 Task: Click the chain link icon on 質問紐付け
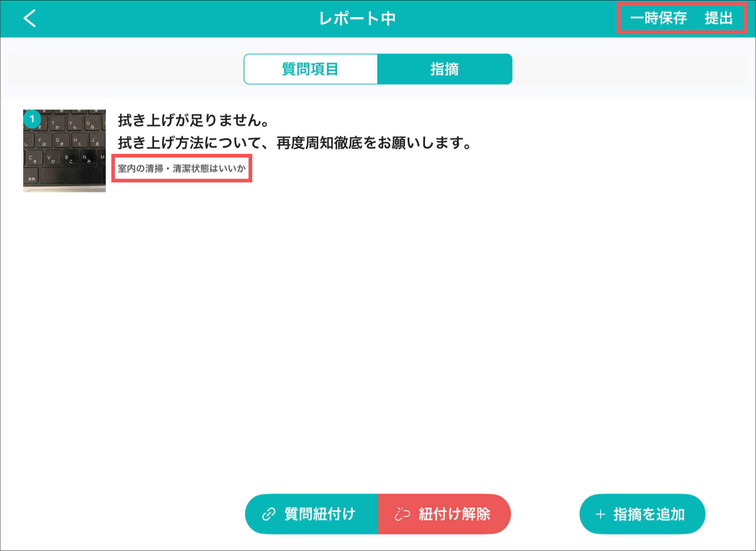(x=269, y=514)
